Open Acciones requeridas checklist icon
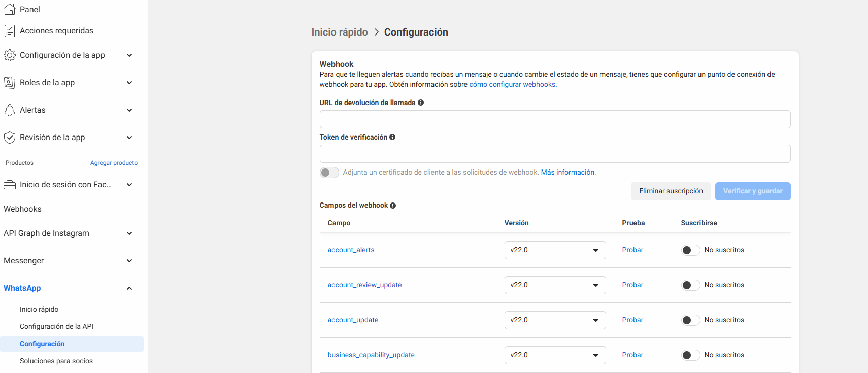This screenshot has width=868, height=373. coord(10,31)
